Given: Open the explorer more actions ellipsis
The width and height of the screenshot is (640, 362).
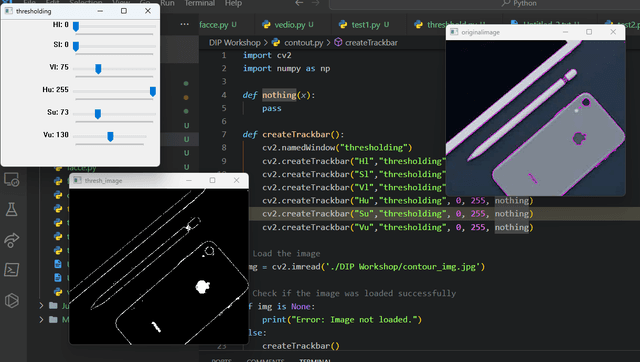Looking at the screenshot, I should [184, 24].
